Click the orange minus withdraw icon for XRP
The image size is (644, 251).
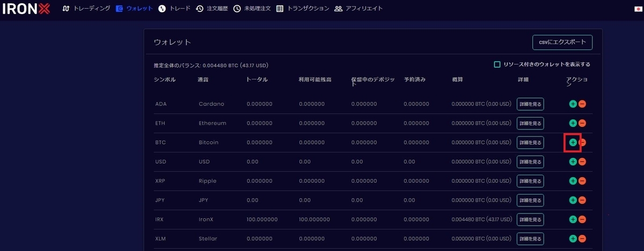tap(582, 181)
